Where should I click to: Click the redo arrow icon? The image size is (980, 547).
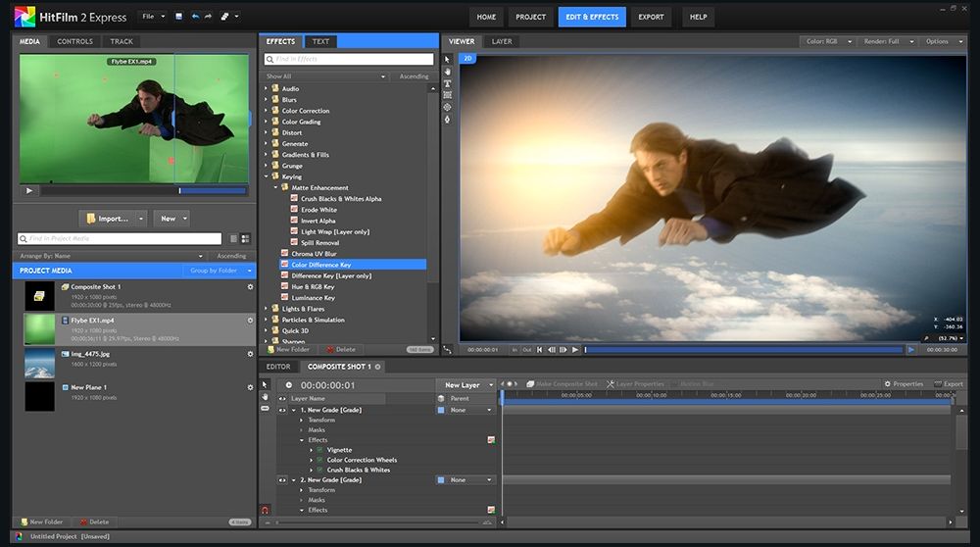[208, 17]
